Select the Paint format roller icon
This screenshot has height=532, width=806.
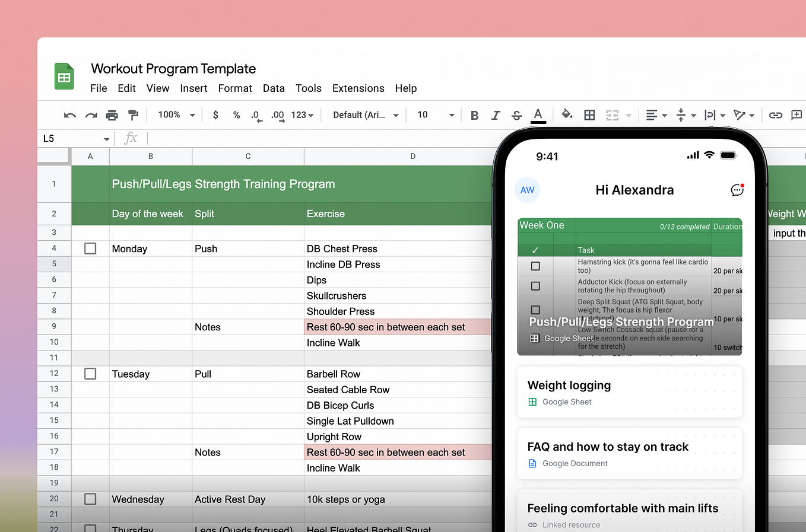[x=133, y=115]
